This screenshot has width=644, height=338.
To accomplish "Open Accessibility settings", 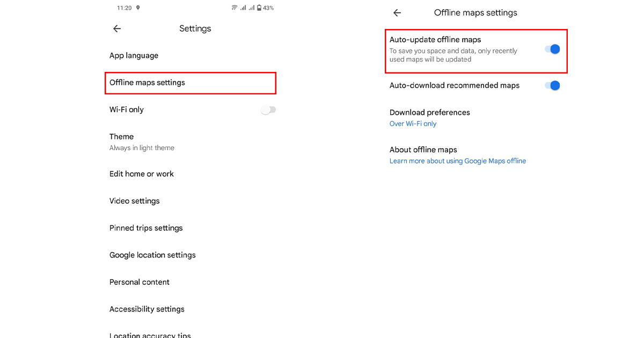I will tap(147, 309).
